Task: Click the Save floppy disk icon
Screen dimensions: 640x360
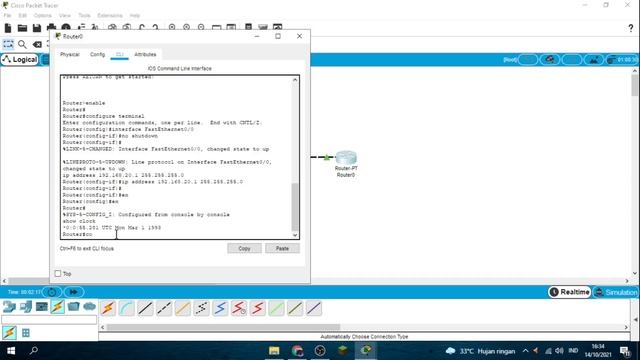Action: (37, 28)
